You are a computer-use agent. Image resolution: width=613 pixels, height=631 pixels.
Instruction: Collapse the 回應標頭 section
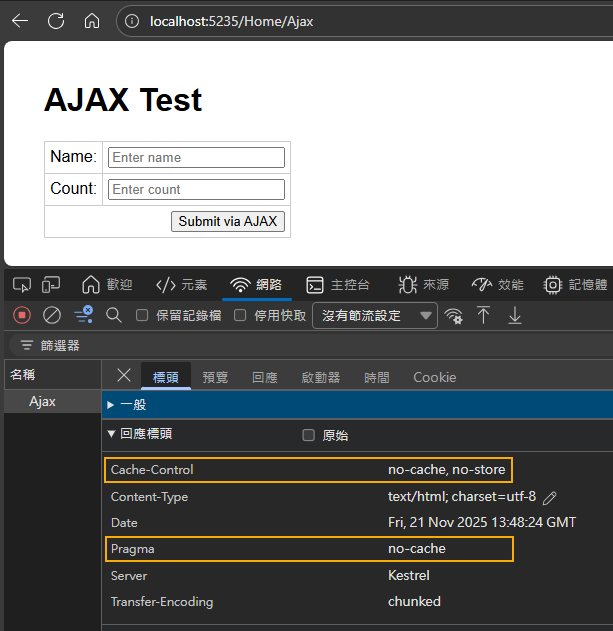[111, 434]
